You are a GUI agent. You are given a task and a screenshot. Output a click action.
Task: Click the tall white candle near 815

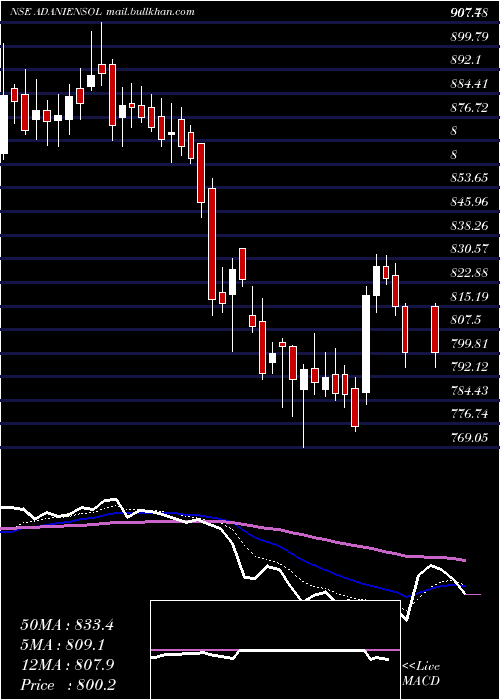366,344
